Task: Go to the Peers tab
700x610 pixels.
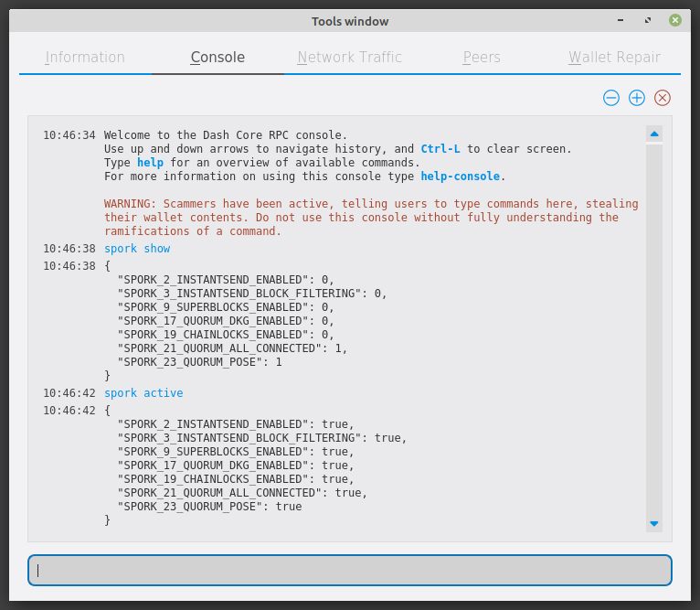Action: pyautogui.click(x=482, y=58)
